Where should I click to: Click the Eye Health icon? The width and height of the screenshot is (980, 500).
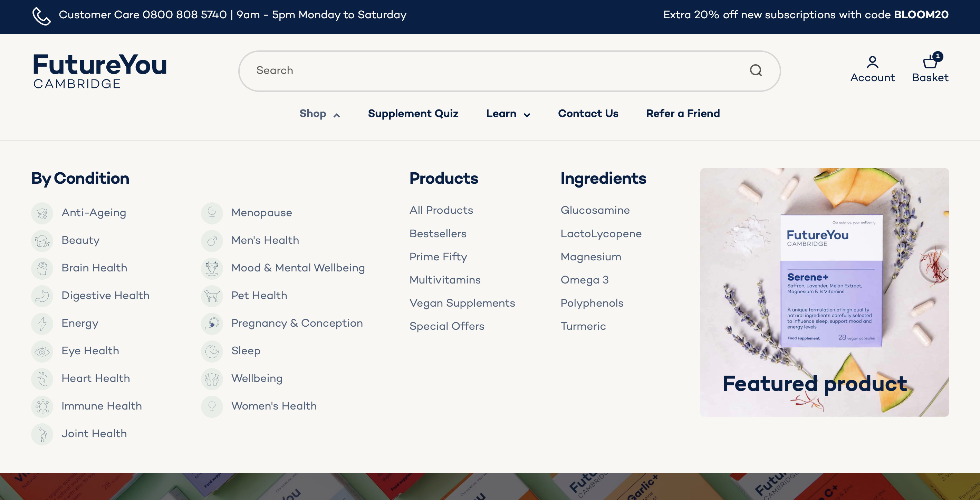(42, 351)
